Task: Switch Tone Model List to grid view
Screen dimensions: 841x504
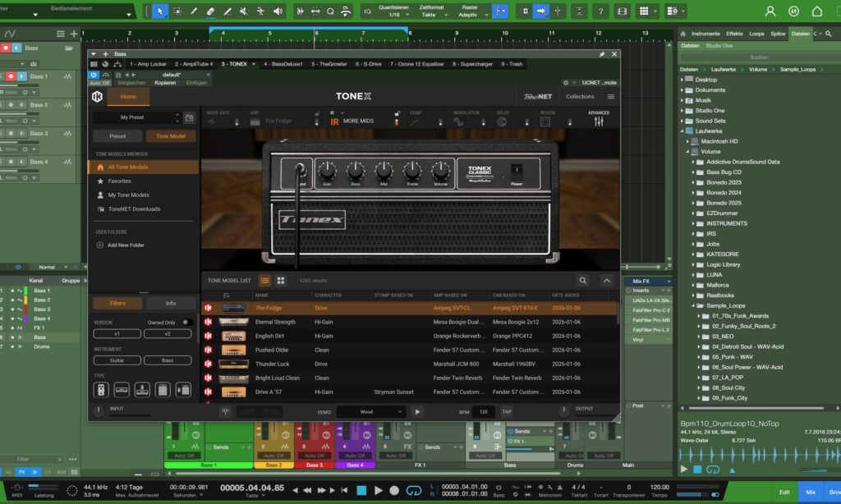Action: (x=281, y=280)
